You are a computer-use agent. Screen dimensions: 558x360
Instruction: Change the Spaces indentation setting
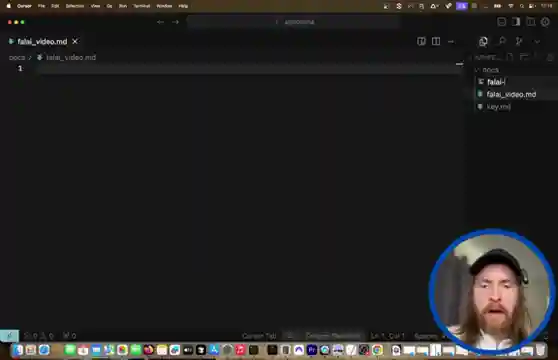click(426, 336)
